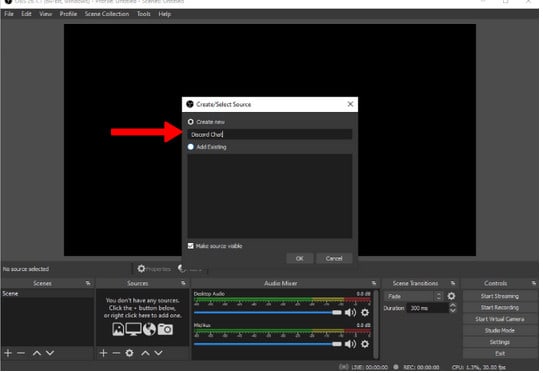
Task: Click the browser globe icon in Sources
Action: point(149,330)
